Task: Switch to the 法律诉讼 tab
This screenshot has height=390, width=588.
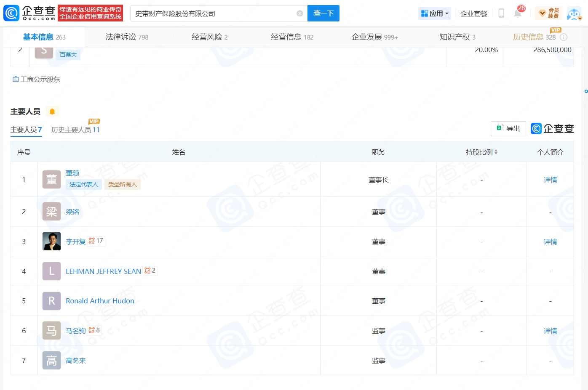Action: point(126,37)
